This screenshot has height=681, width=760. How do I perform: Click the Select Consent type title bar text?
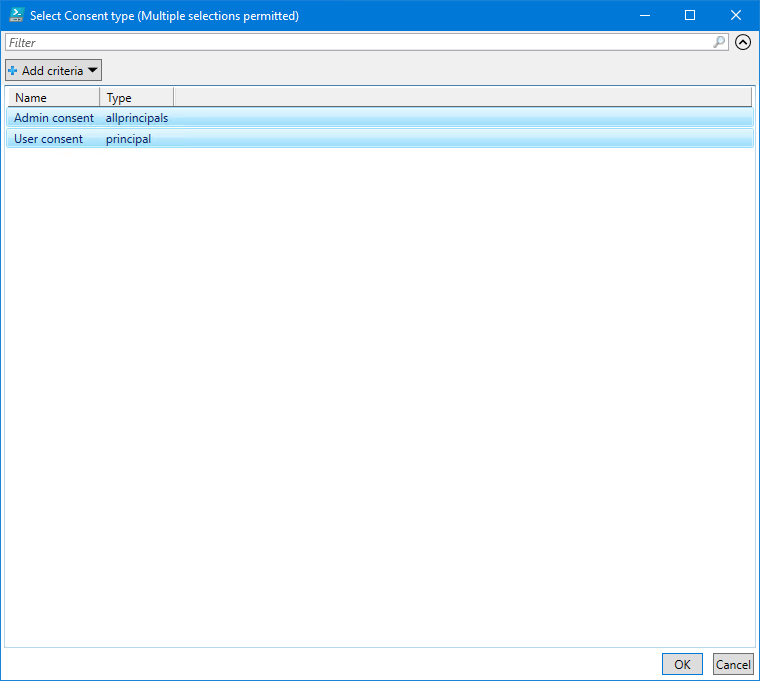164,16
